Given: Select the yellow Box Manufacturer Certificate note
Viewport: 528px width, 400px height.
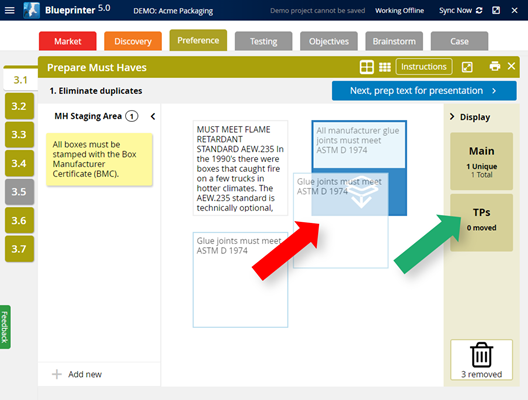Looking at the screenshot, I should pyautogui.click(x=99, y=159).
